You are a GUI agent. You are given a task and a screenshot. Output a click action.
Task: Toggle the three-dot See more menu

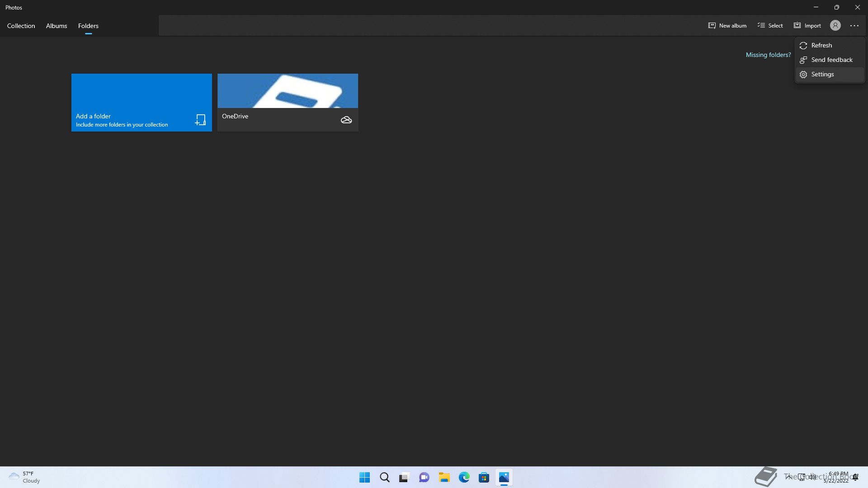[x=854, y=26]
